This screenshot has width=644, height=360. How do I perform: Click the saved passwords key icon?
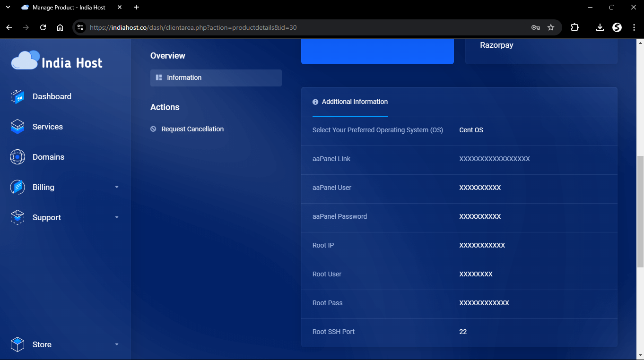point(535,27)
